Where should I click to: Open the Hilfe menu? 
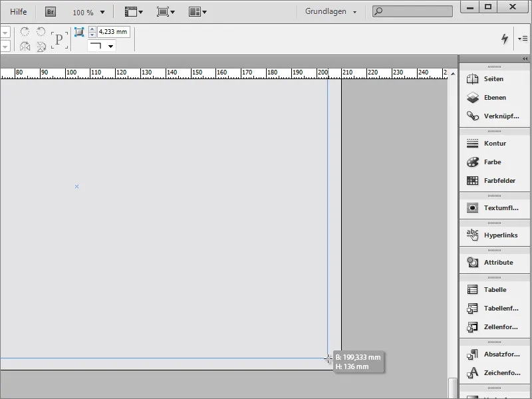coord(19,12)
